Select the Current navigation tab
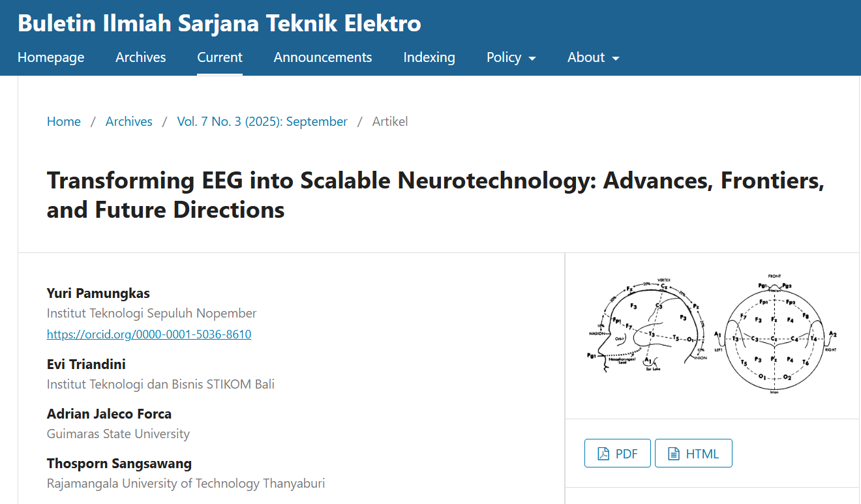The width and height of the screenshot is (861, 504). (x=220, y=57)
